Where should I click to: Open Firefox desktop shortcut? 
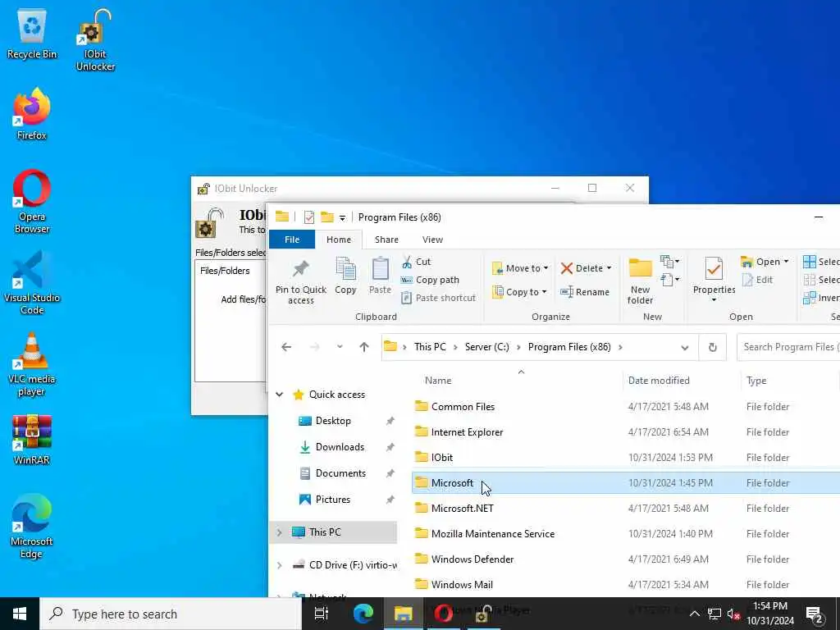(32, 115)
